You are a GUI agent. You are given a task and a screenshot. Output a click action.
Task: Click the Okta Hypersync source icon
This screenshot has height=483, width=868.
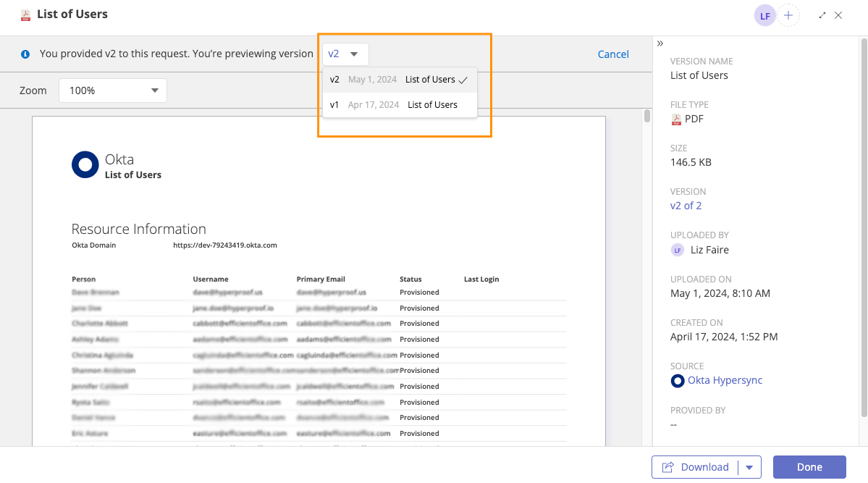click(x=678, y=381)
